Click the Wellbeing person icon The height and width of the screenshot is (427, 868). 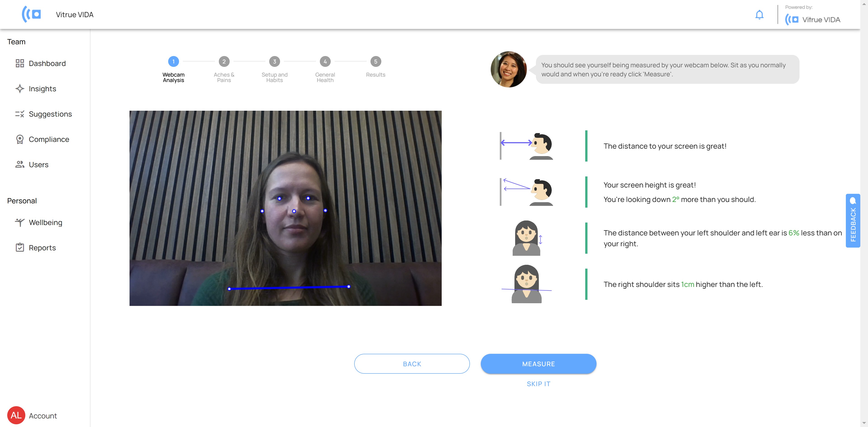click(x=20, y=222)
